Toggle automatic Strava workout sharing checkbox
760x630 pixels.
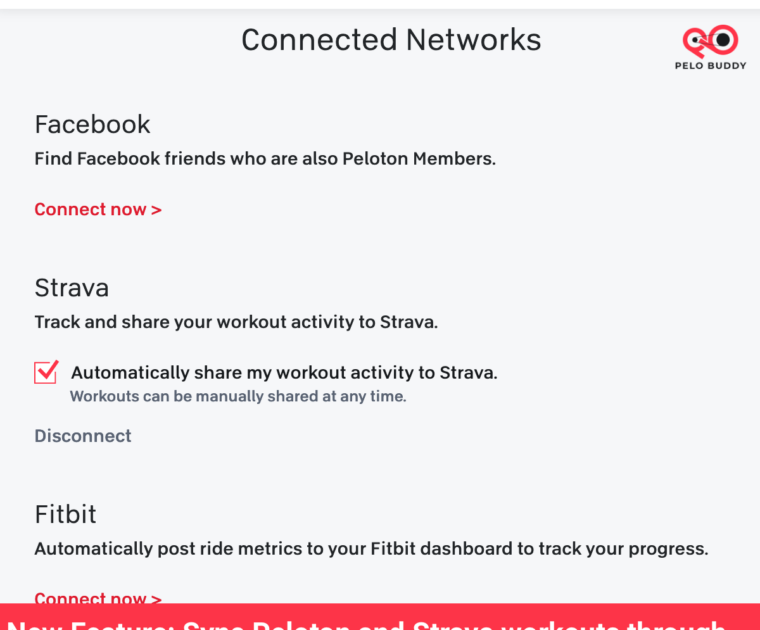pos(46,372)
